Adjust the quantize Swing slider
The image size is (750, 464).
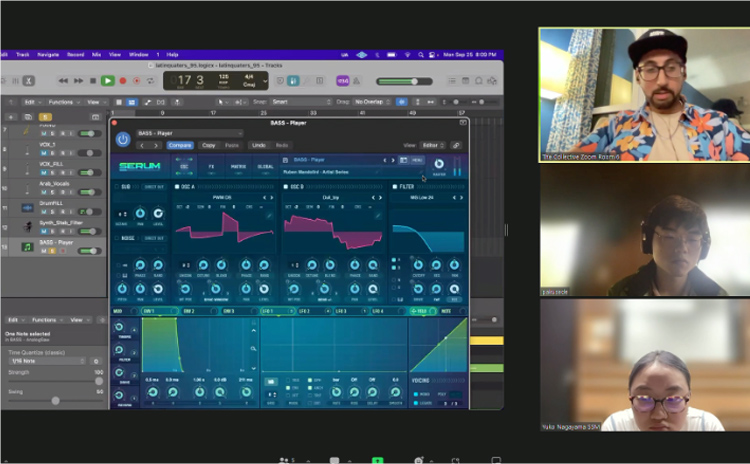click(55, 400)
